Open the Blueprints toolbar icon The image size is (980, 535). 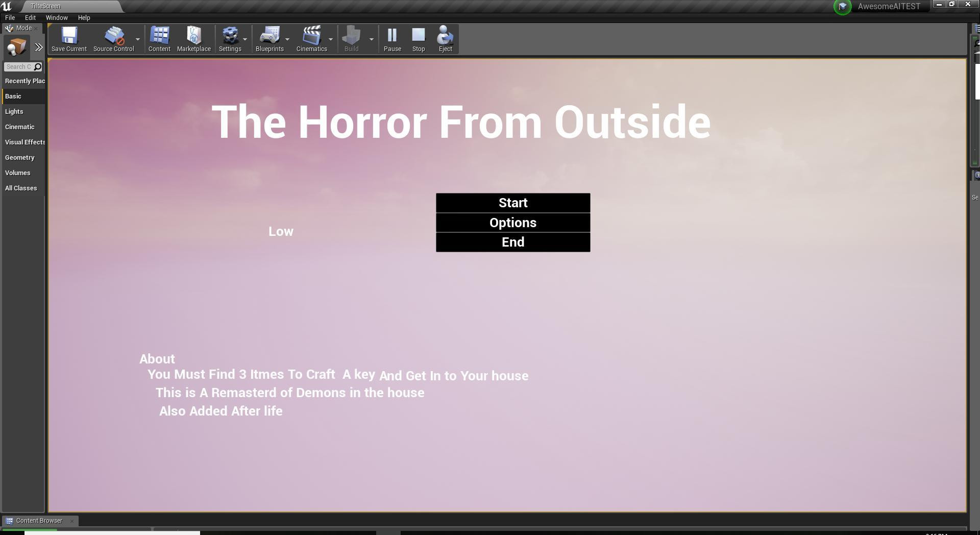[269, 39]
